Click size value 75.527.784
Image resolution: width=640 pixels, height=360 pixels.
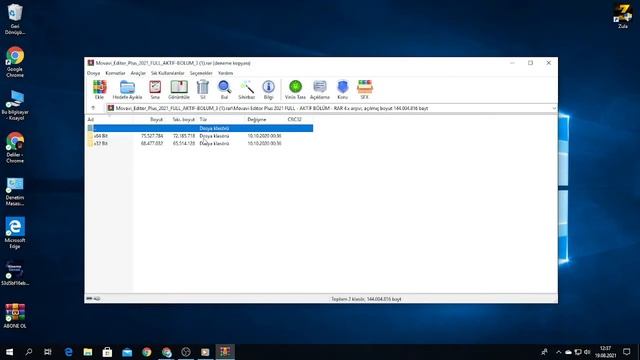coord(152,136)
